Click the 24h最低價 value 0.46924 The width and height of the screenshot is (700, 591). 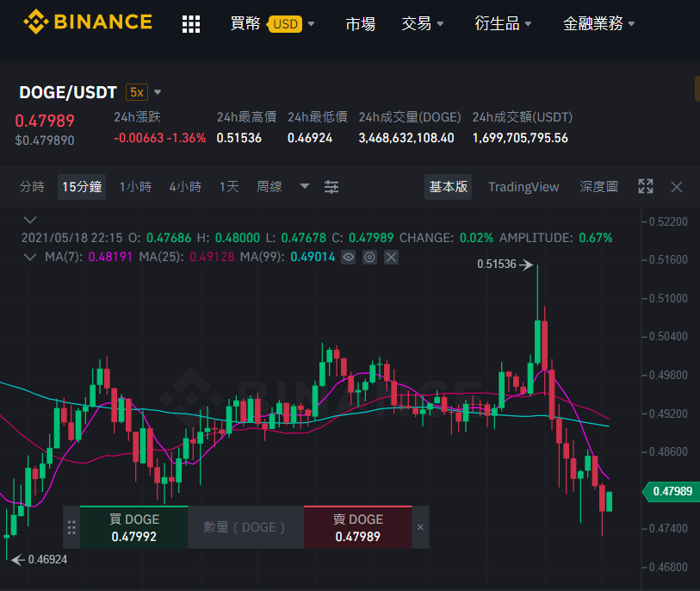point(310,138)
